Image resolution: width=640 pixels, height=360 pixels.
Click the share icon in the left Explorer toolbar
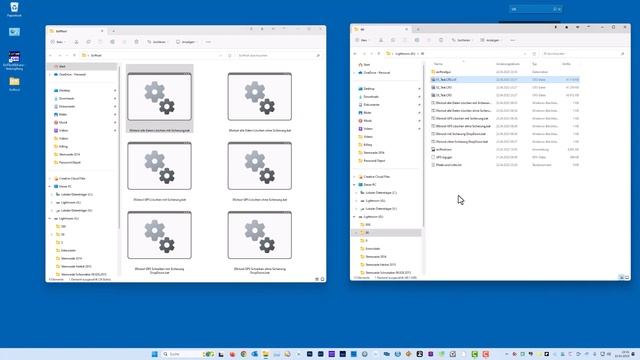point(124,42)
